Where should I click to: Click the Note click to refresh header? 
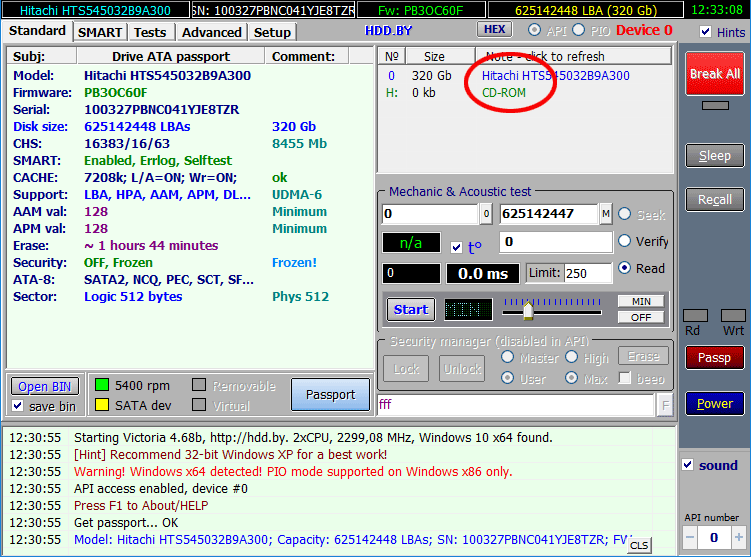click(x=573, y=56)
